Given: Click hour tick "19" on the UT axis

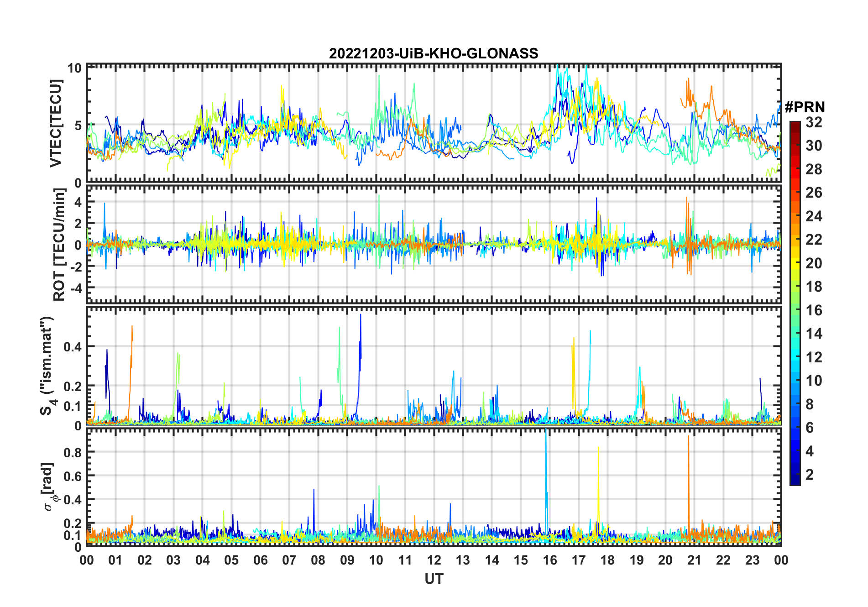Looking at the screenshot, I should point(637,560).
